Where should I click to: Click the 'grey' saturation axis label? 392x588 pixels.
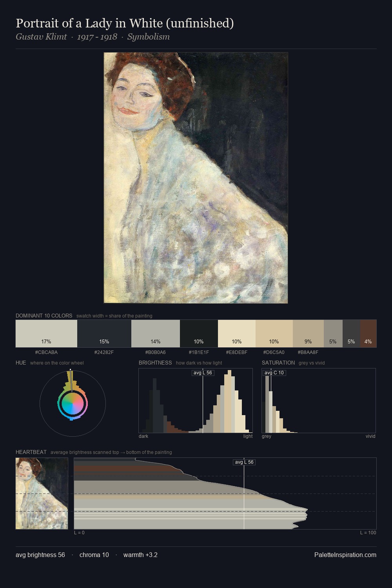pyautogui.click(x=267, y=436)
